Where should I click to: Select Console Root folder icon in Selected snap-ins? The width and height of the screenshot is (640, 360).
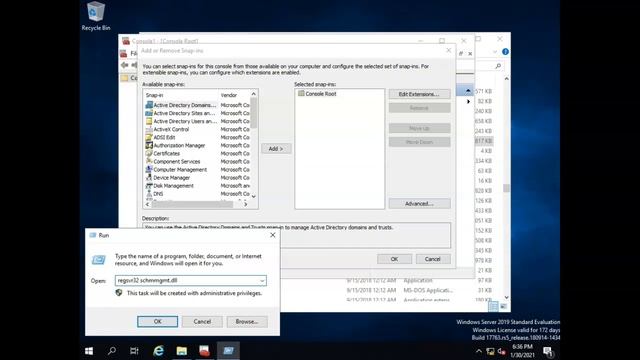point(301,93)
